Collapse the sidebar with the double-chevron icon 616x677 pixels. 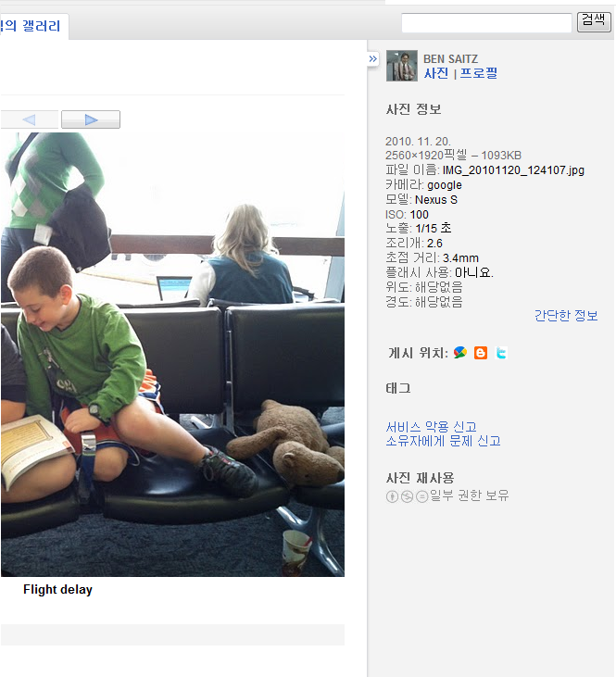coord(373,58)
